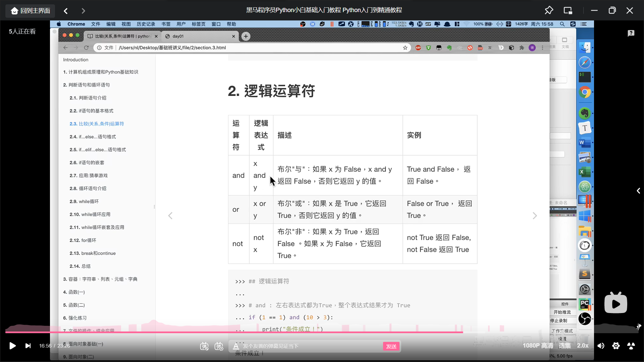
Task: Change the 2.0x playback speed
Action: 583,346
